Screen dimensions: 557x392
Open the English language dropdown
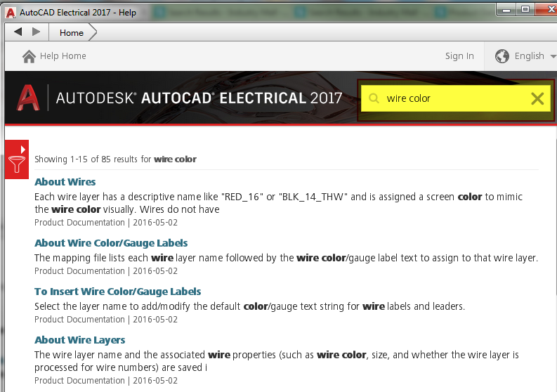tap(534, 56)
